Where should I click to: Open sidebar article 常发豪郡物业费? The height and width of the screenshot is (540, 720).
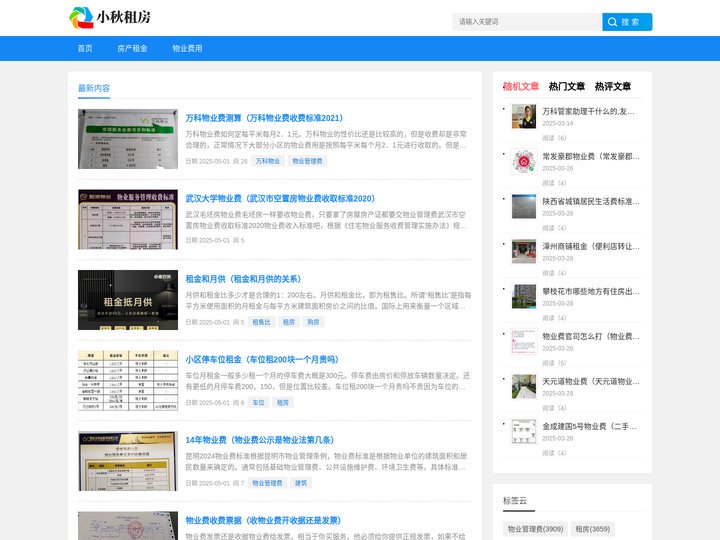pos(591,156)
